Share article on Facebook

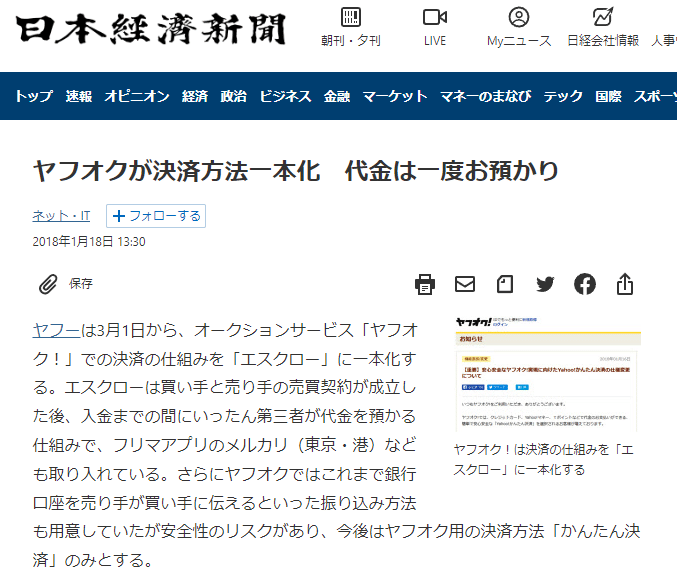[x=585, y=284]
